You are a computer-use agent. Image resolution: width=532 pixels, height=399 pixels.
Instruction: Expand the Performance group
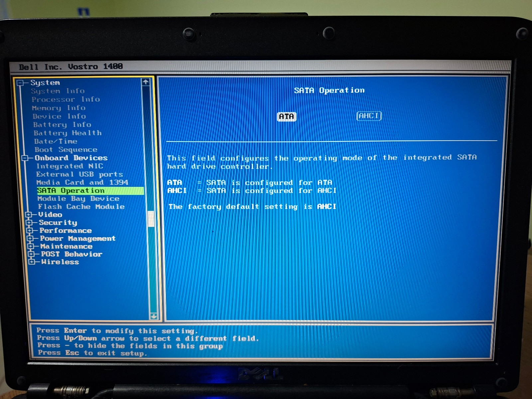[30, 230]
